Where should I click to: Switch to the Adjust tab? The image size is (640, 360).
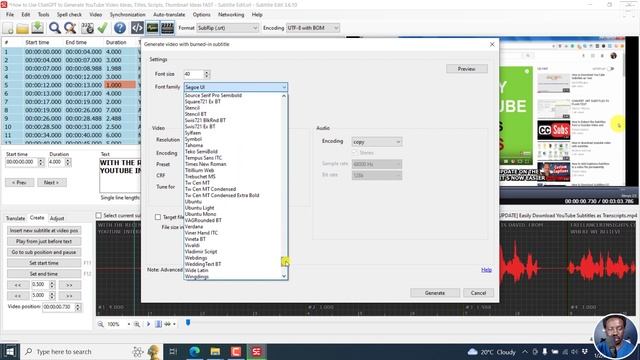[x=57, y=218]
